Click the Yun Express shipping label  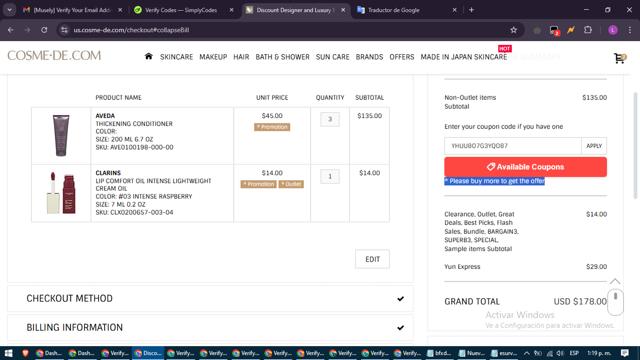462,267
